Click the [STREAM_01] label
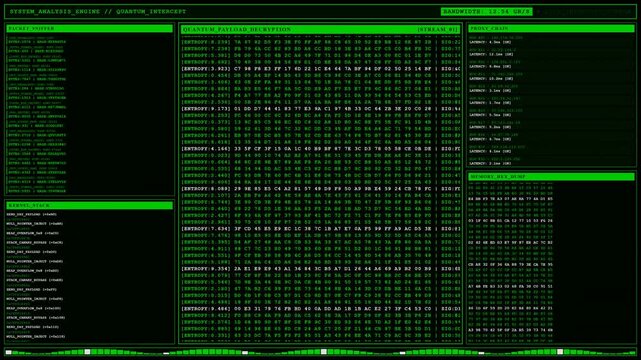The width and height of the screenshot is (641, 360). [x=437, y=29]
